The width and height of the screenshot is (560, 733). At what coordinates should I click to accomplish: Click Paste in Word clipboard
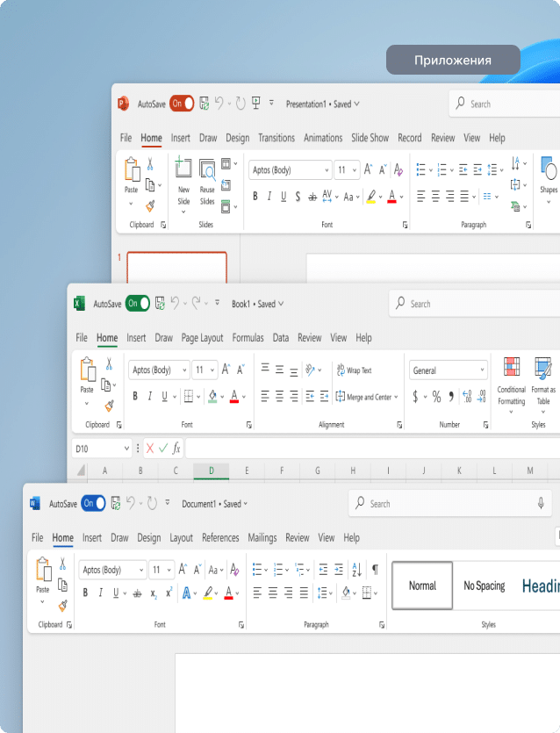[x=42, y=581]
